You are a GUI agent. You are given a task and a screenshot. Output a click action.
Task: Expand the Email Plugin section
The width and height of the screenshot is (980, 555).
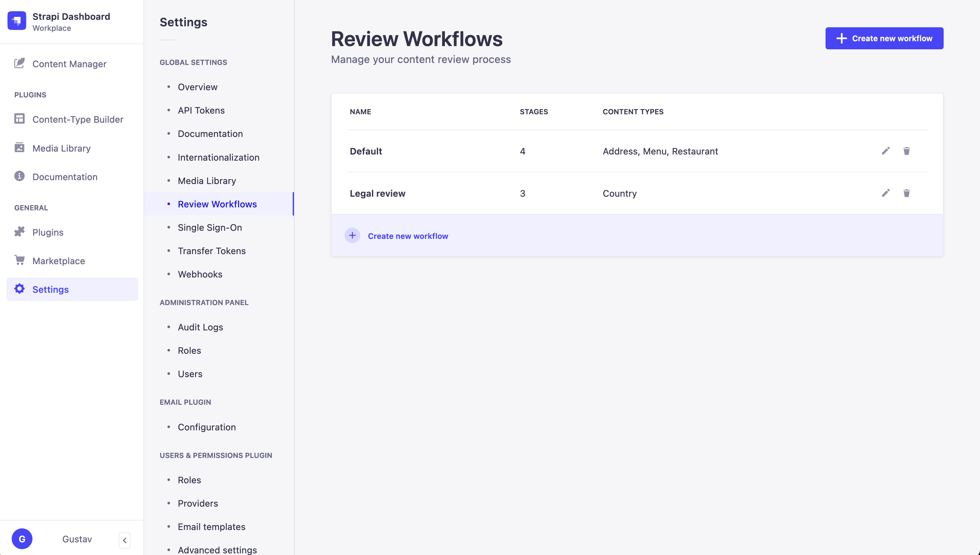(185, 401)
